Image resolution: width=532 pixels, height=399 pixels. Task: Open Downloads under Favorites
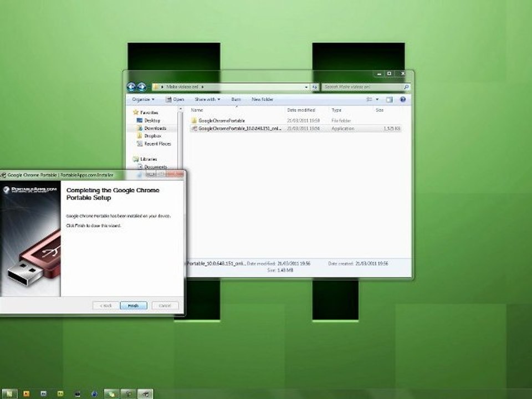coord(155,128)
